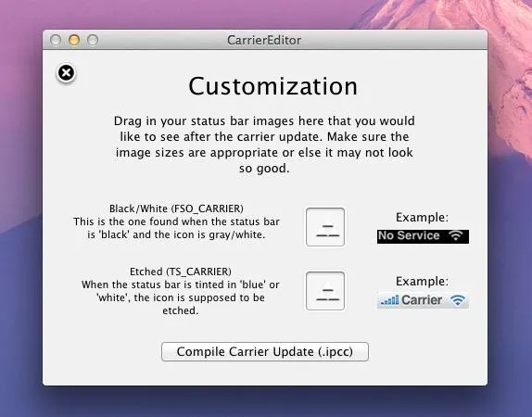Screen dimensions: 532x417
Task: Select the Etched TS_CARRIER image well
Action: click(x=325, y=291)
